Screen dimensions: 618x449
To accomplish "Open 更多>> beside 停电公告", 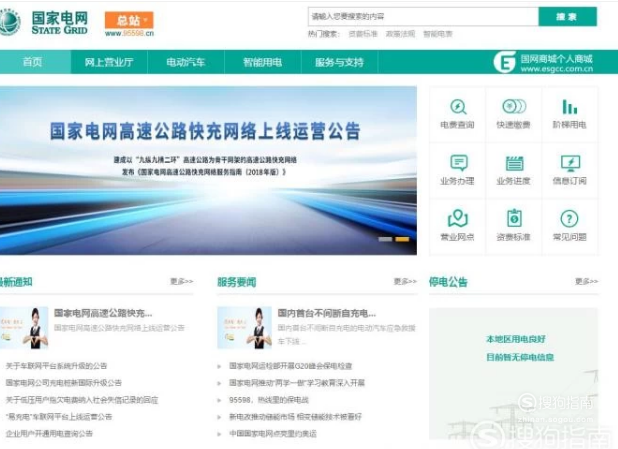I will pyautogui.click(x=586, y=281).
